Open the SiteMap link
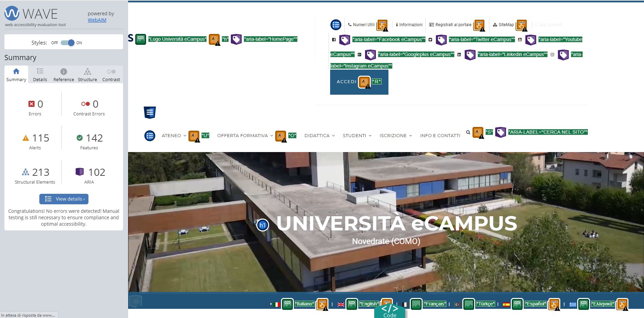Image resolution: width=644 pixels, height=318 pixels. [x=503, y=25]
